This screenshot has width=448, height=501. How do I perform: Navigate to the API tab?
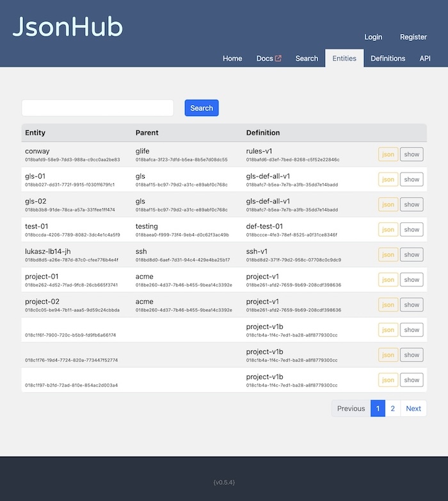pyautogui.click(x=425, y=58)
